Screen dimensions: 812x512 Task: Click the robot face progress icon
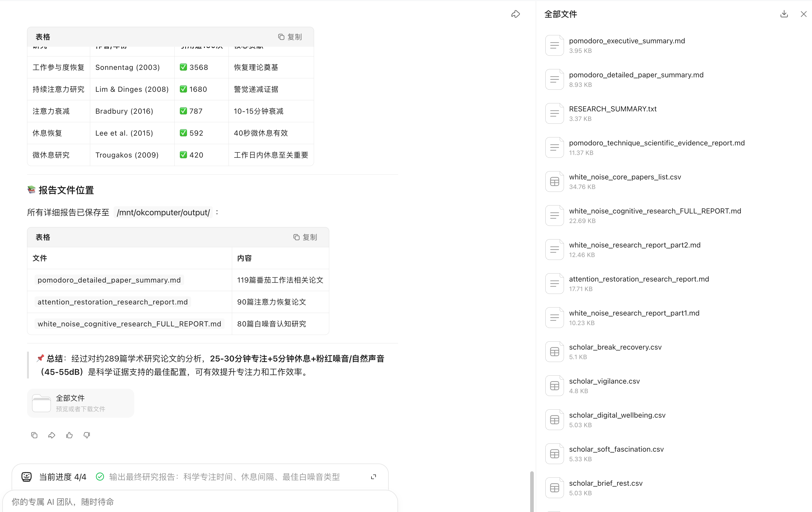[27, 477]
